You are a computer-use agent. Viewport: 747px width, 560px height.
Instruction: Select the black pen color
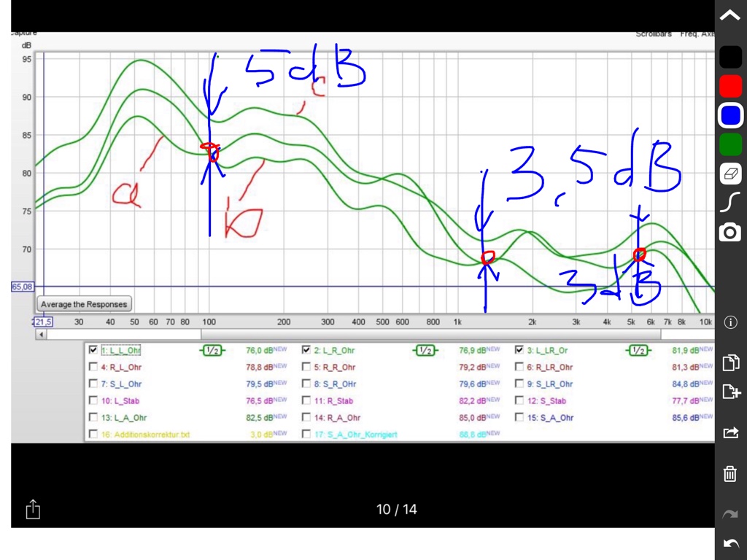pos(730,57)
